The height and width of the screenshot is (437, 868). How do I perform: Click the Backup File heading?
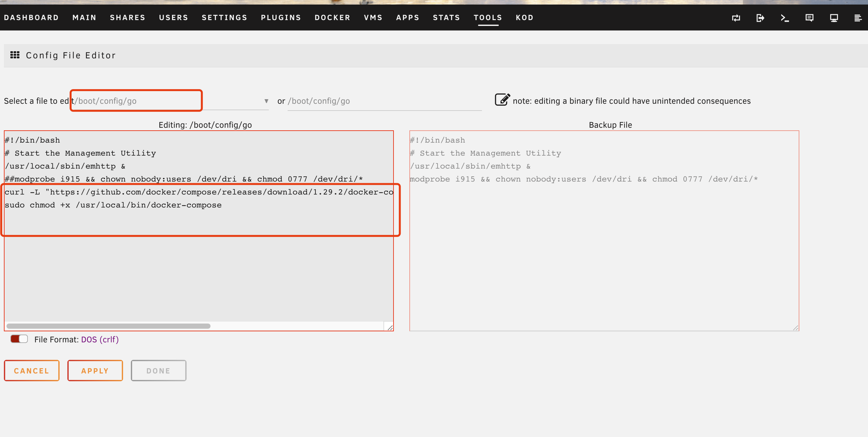click(610, 125)
